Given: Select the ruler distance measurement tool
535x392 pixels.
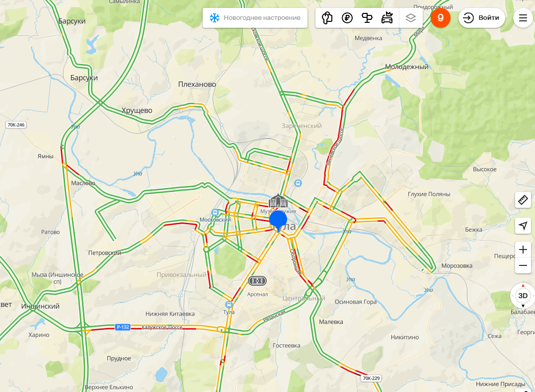Looking at the screenshot, I should [523, 200].
